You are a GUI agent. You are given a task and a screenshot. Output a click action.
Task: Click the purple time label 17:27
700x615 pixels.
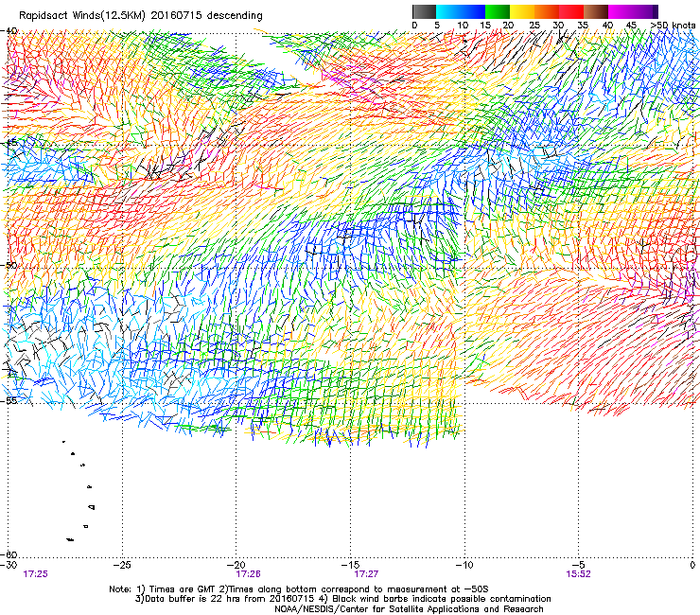click(366, 574)
